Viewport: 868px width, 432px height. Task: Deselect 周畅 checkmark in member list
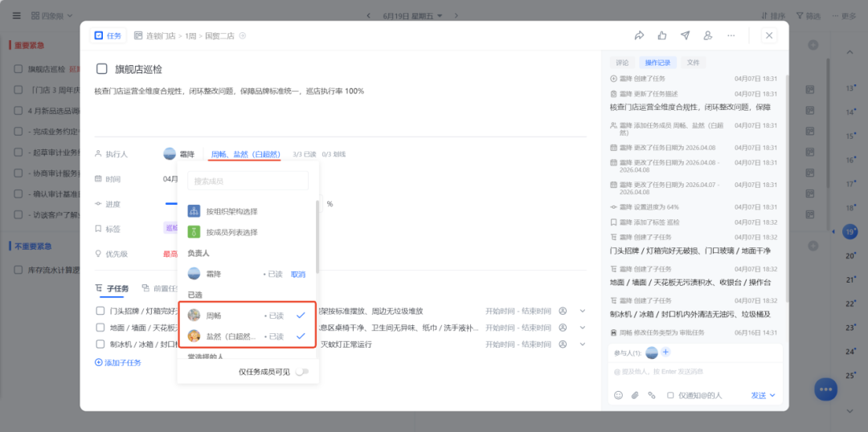(x=301, y=316)
